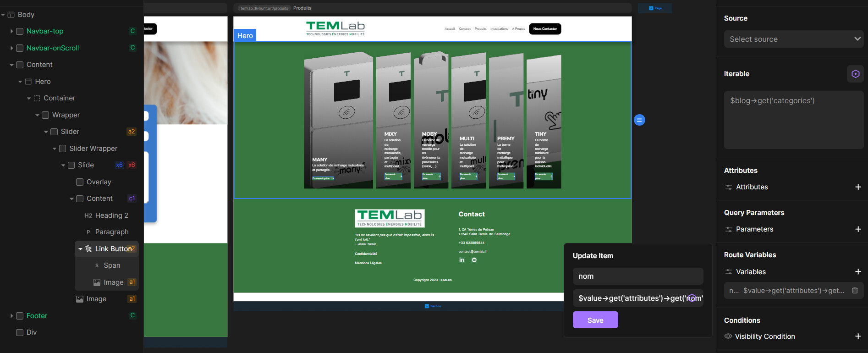Click the Navbar-onScroll element box icon
The height and width of the screenshot is (353, 868).
20,48
